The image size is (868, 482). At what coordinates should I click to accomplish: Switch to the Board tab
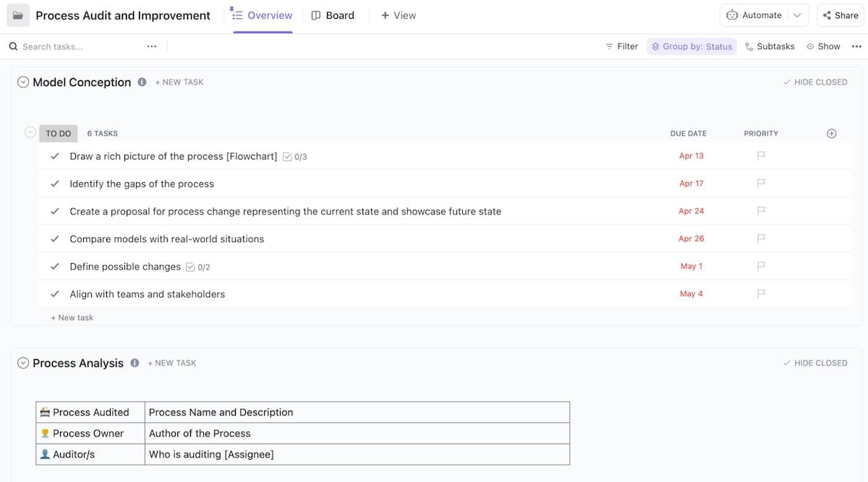point(333,15)
